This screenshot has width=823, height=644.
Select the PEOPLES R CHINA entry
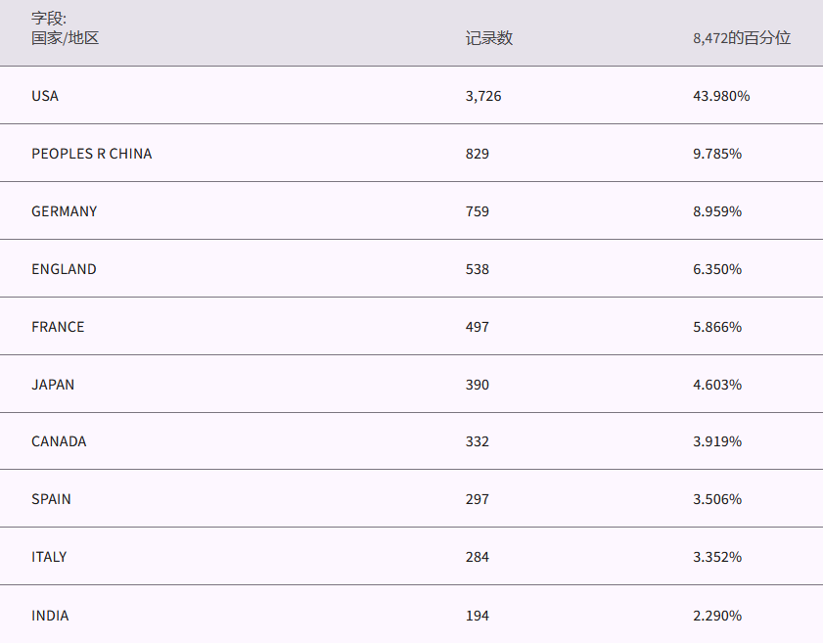pos(92,154)
